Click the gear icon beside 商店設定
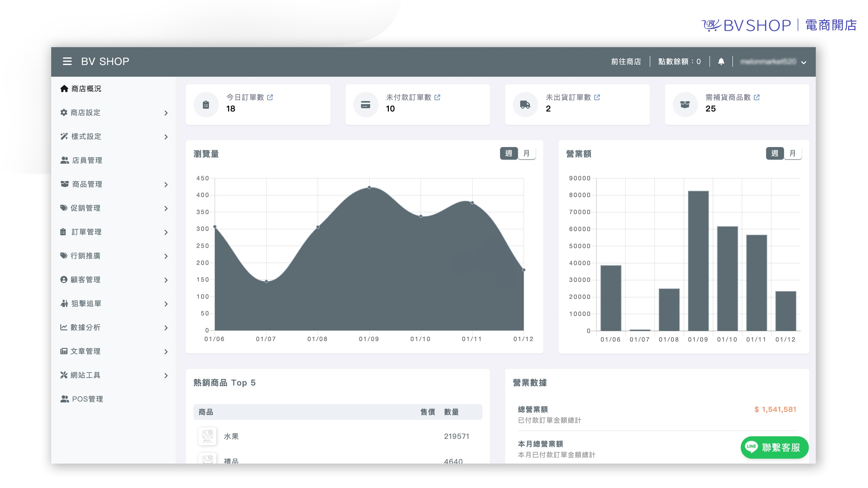Viewport: 868px width, 488px height. point(64,112)
